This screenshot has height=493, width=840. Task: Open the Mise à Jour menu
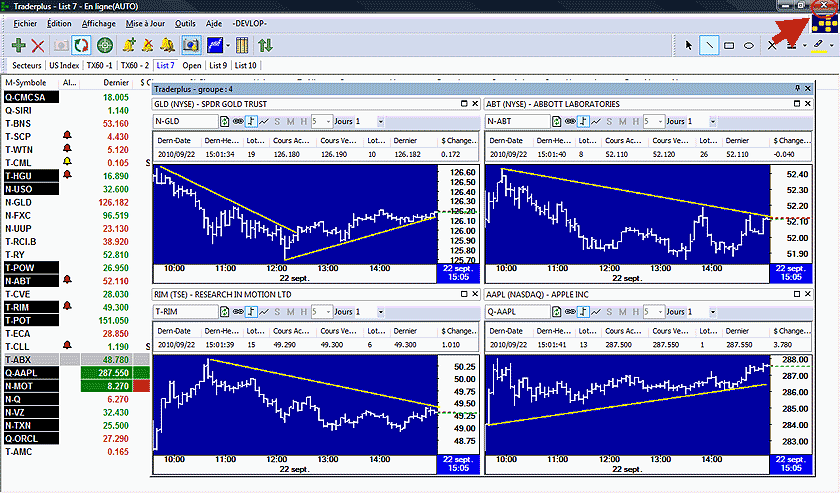coord(145,24)
